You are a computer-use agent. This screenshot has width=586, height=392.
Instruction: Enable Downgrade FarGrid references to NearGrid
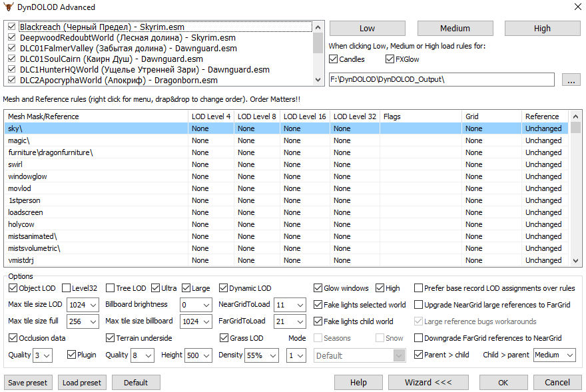[x=419, y=338]
